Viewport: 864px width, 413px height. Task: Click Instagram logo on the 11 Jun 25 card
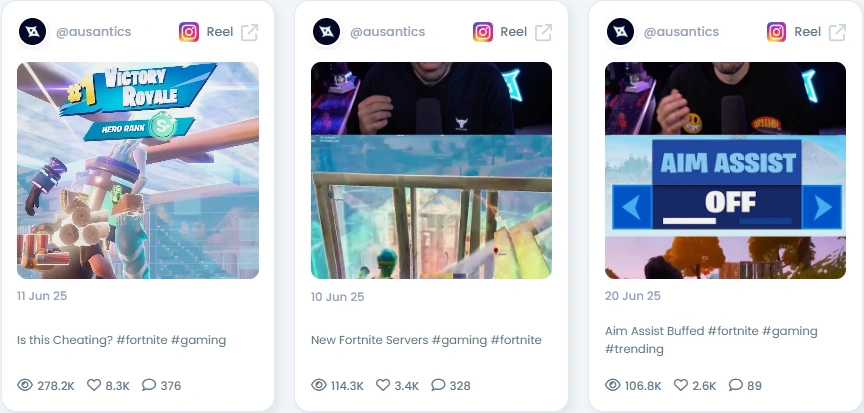point(188,32)
